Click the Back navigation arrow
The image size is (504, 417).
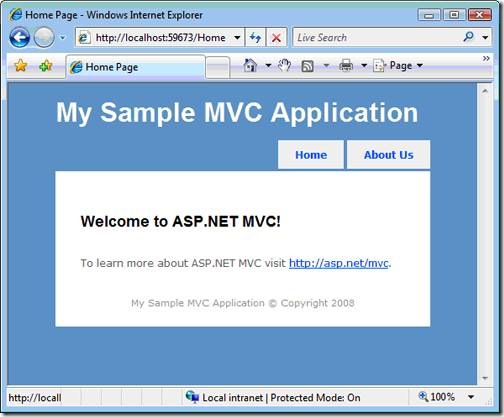point(20,37)
